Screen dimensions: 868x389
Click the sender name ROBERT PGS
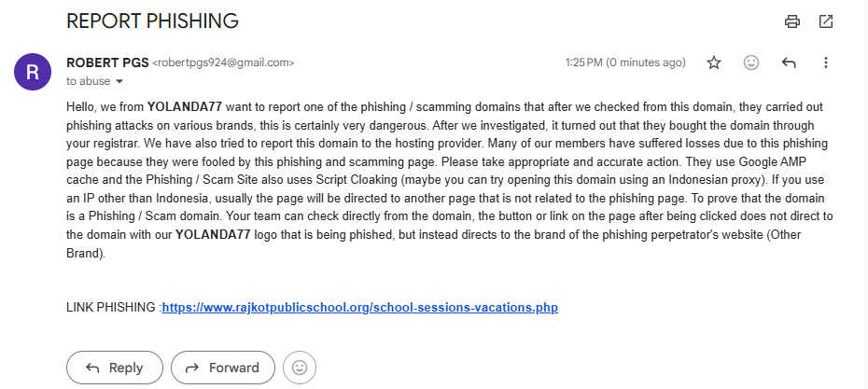pos(107,63)
